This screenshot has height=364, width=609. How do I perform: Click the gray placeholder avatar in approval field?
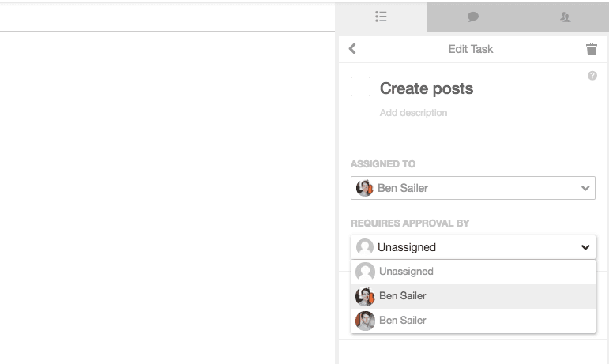365,247
